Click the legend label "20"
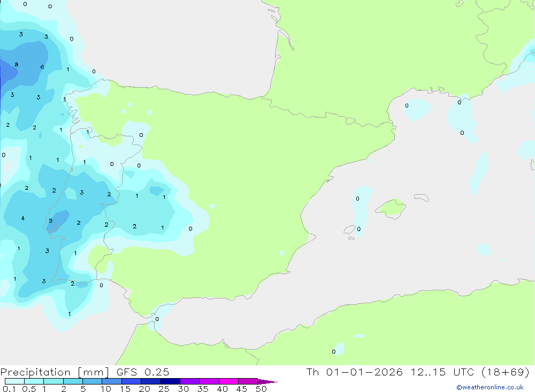The height and width of the screenshot is (392, 535). [x=144, y=389]
